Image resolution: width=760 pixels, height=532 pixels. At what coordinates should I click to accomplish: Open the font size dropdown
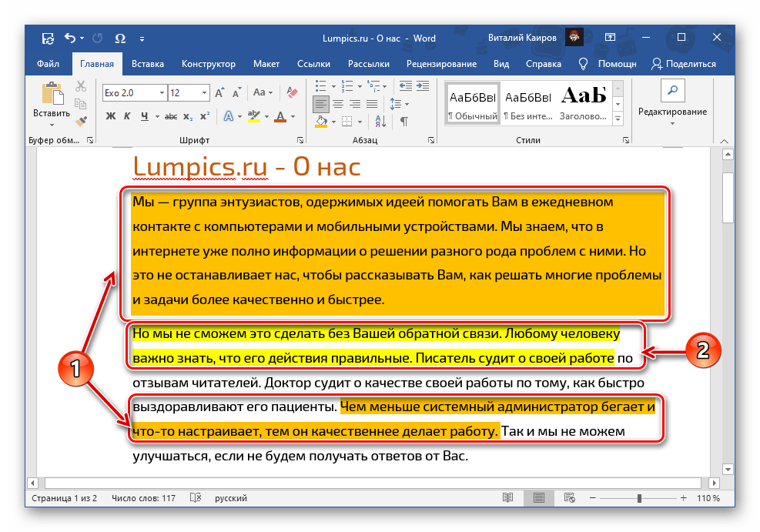tap(204, 93)
